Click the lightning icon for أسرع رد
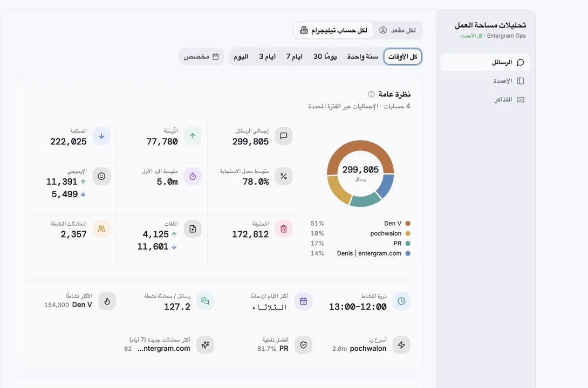This screenshot has height=388, width=588. (402, 344)
